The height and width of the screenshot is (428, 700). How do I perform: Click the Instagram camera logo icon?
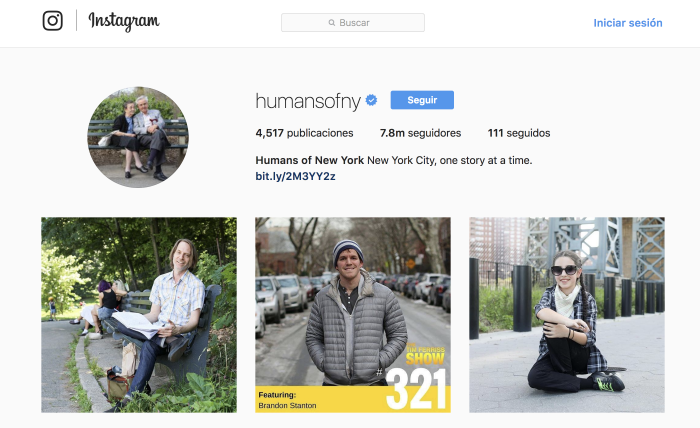pos(53,21)
